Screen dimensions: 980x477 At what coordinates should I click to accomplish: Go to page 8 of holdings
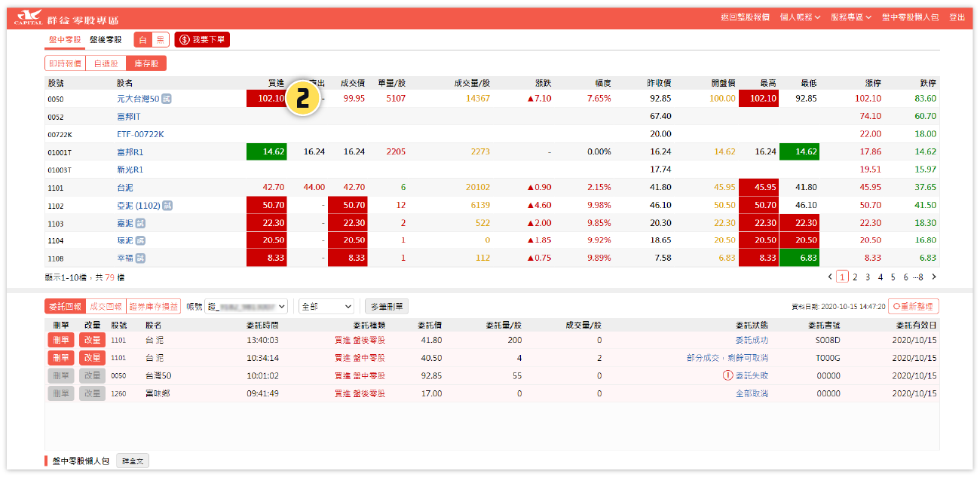(920, 277)
